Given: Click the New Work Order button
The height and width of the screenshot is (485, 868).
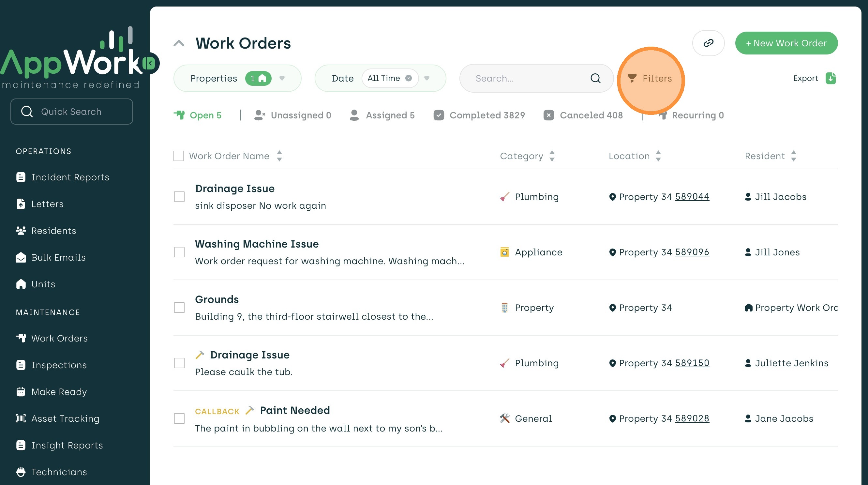Looking at the screenshot, I should coord(786,43).
